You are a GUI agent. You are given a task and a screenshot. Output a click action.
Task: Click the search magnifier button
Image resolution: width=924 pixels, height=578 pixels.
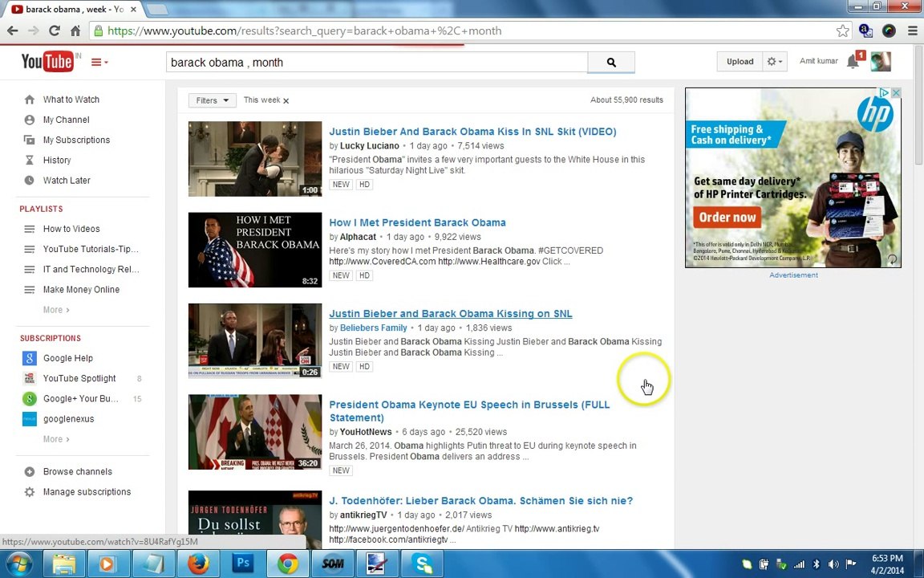[x=611, y=62]
